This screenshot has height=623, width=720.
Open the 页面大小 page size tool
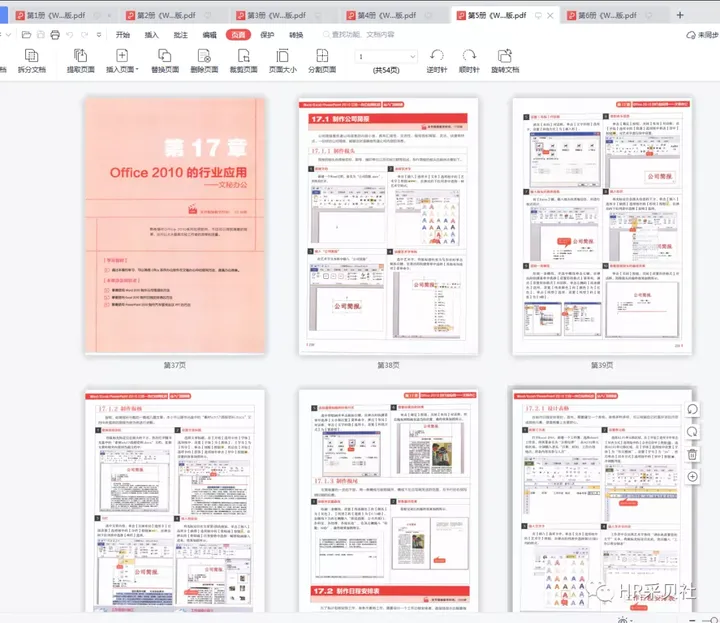point(282,61)
